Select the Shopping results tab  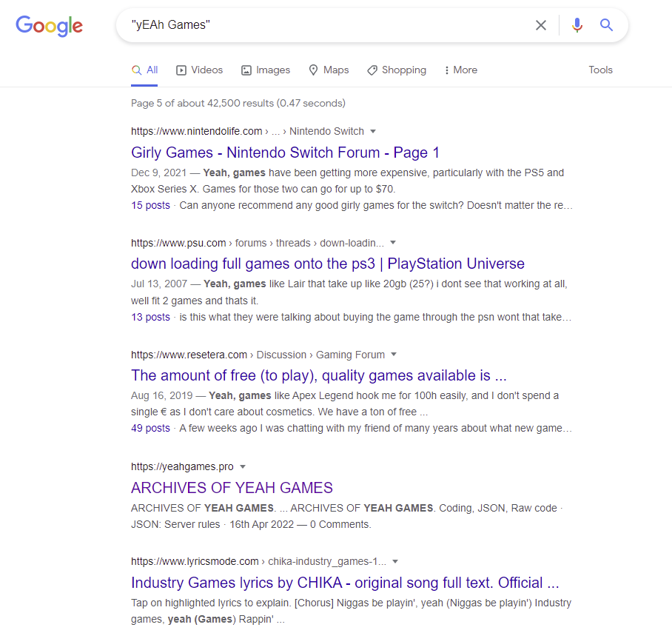[397, 70]
